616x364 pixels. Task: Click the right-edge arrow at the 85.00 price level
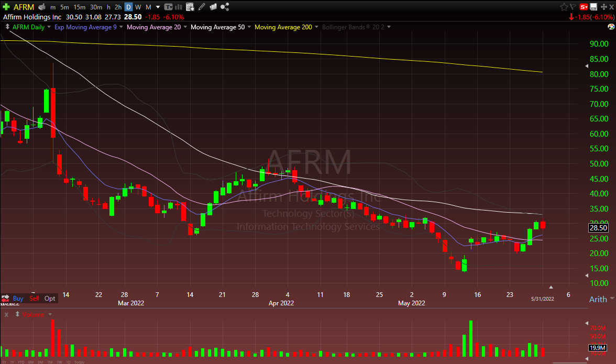tap(587, 67)
